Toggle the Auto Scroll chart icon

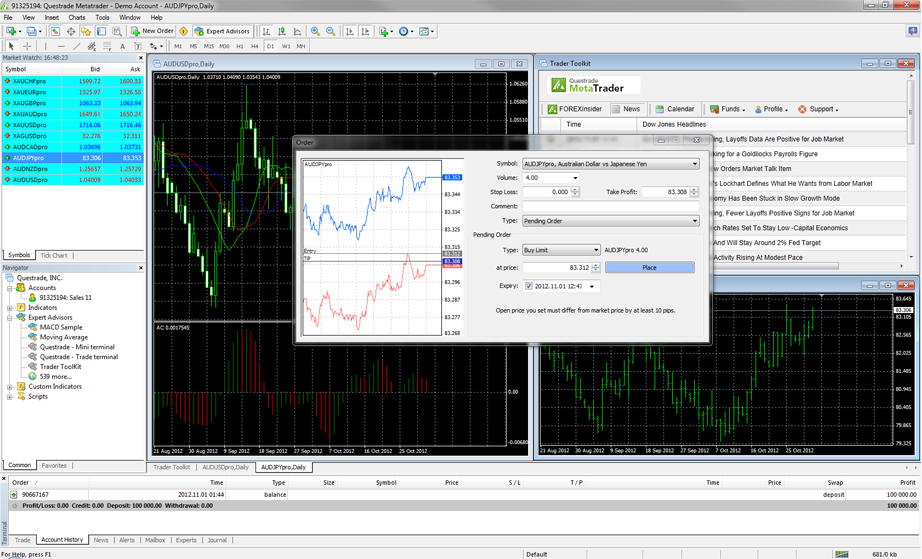[x=350, y=31]
